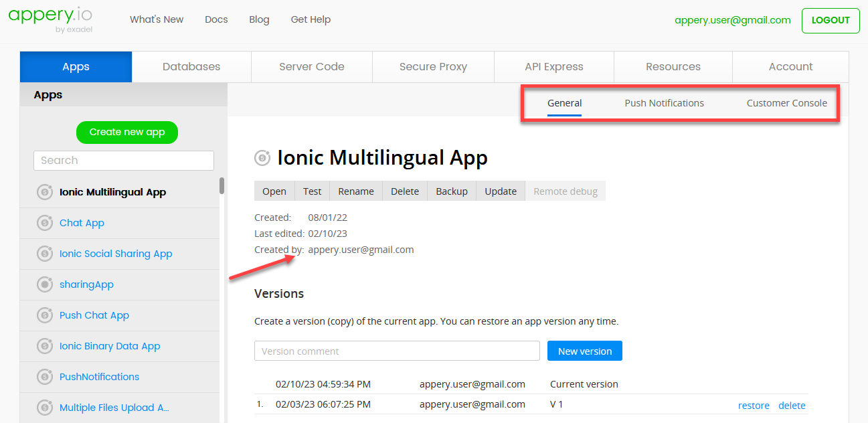The image size is (868, 423).
Task: Click the icon beside sharingApp
Action: (45, 284)
